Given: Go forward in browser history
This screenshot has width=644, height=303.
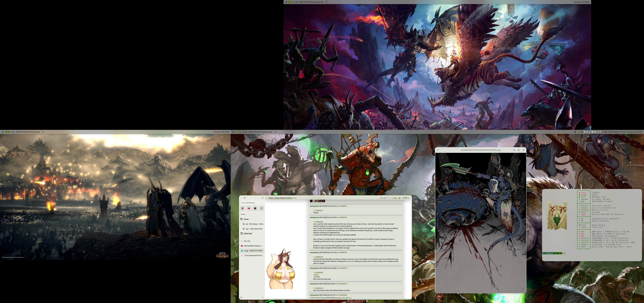Looking at the screenshot, I should 259,198.
